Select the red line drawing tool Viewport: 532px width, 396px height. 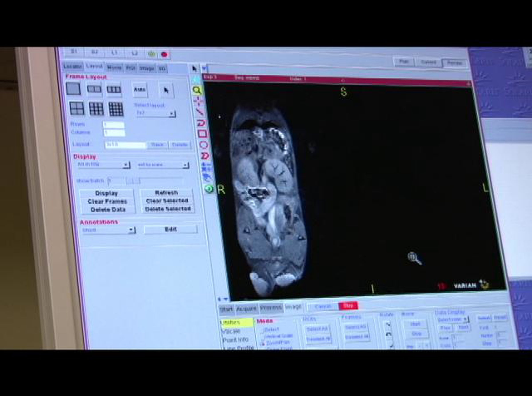(199, 112)
